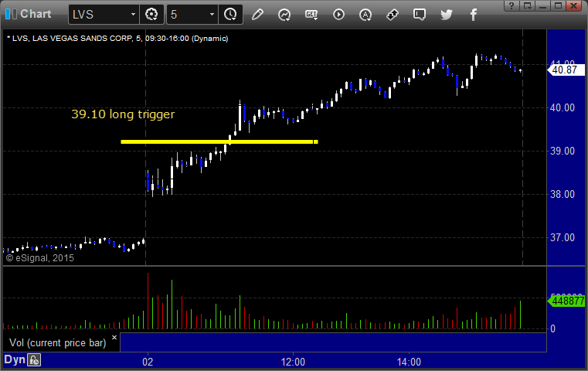
Task: Click the 38.00 price axis label
Action: 563,194
